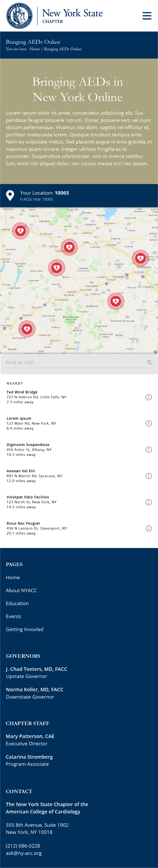The image size is (158, 868).
Task: Focus the Find an AED field
Action: 79,363
